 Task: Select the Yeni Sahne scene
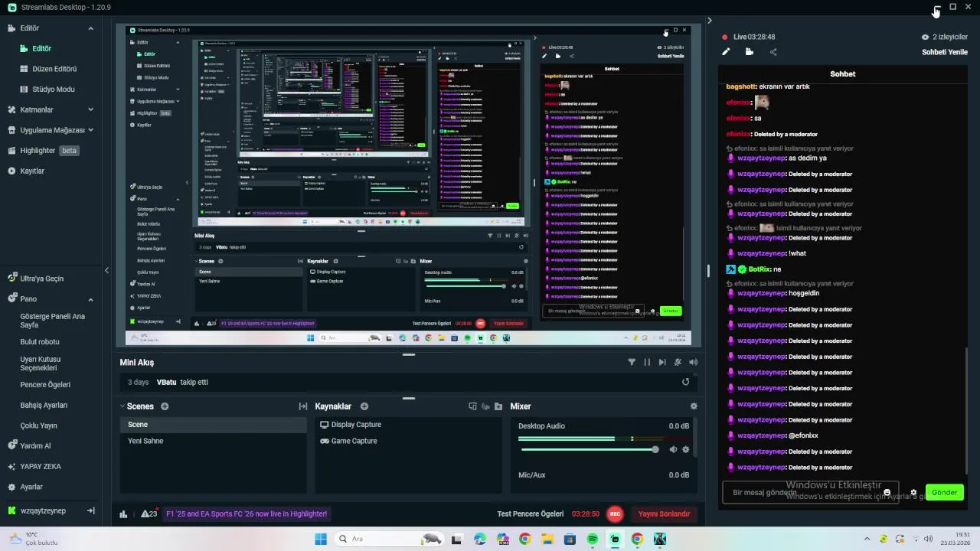(x=213, y=441)
